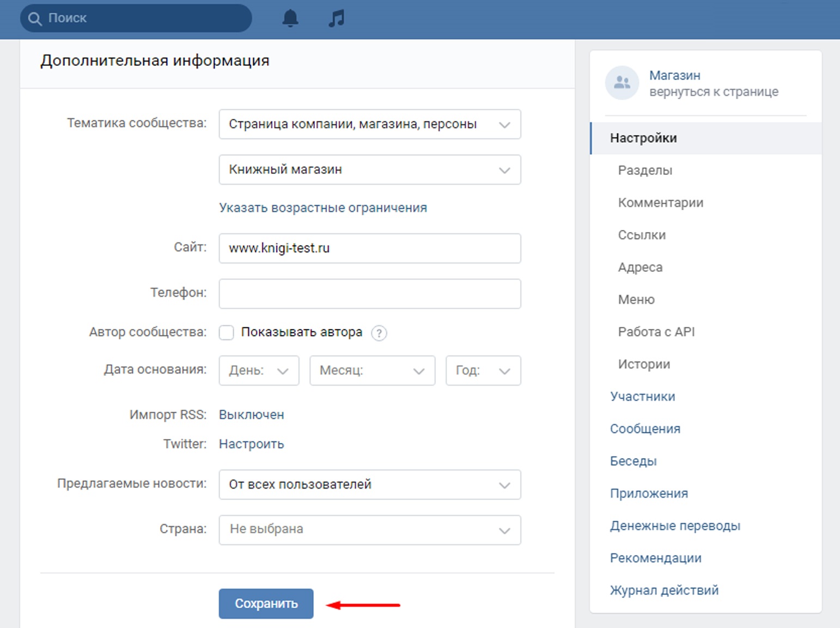
Task: Choose a month in the Месяц dropdown
Action: coord(372,370)
